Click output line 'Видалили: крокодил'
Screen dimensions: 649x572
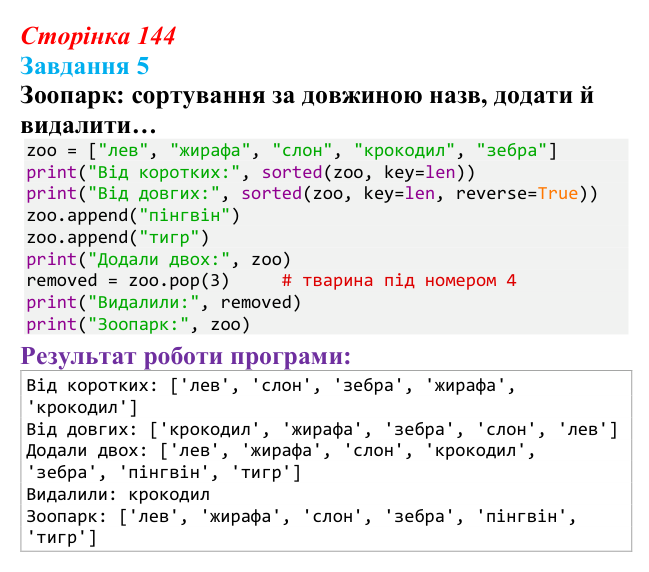pos(118,495)
